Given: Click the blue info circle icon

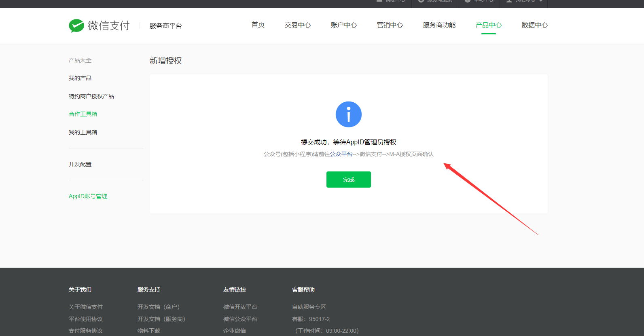Looking at the screenshot, I should 348,114.
